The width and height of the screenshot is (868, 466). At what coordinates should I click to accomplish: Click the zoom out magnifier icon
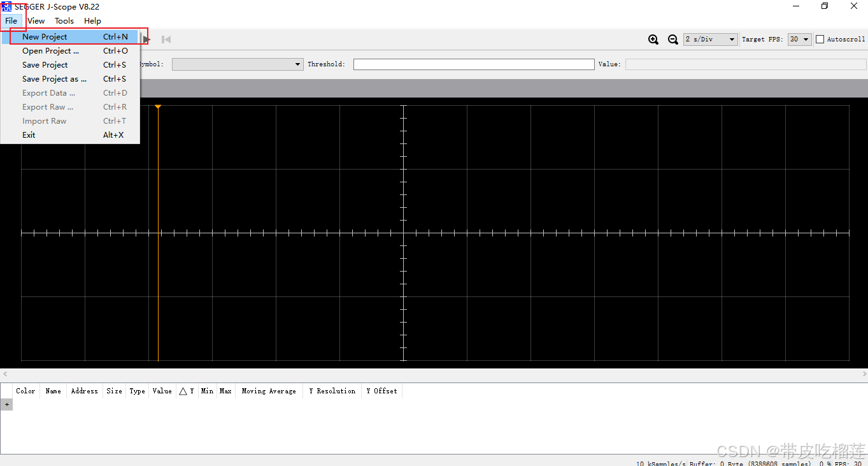point(672,40)
